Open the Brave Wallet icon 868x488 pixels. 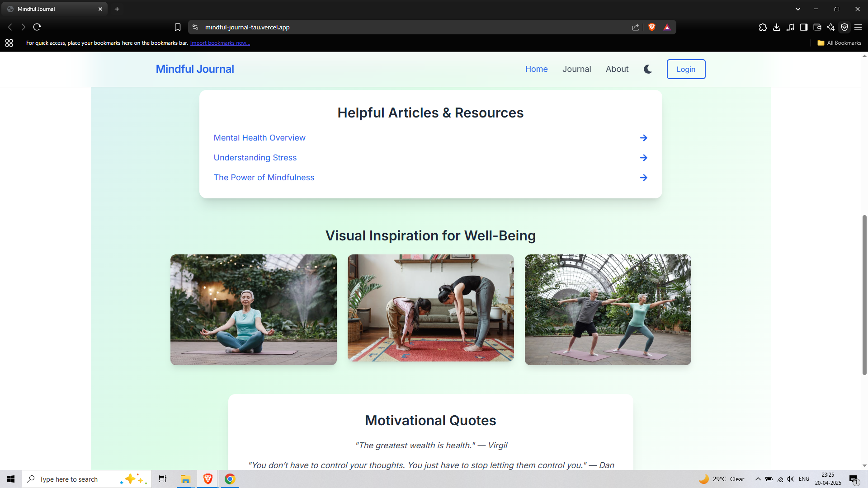pos(817,27)
